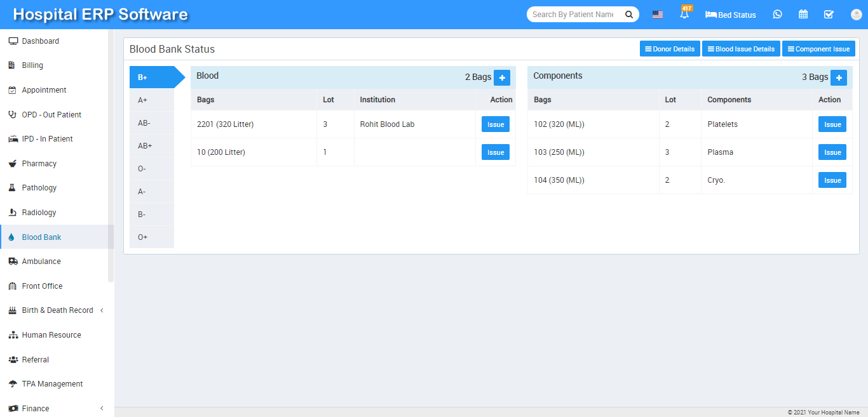Image resolution: width=868 pixels, height=417 pixels.
Task: Open the notifications bell icon
Action: (684, 15)
